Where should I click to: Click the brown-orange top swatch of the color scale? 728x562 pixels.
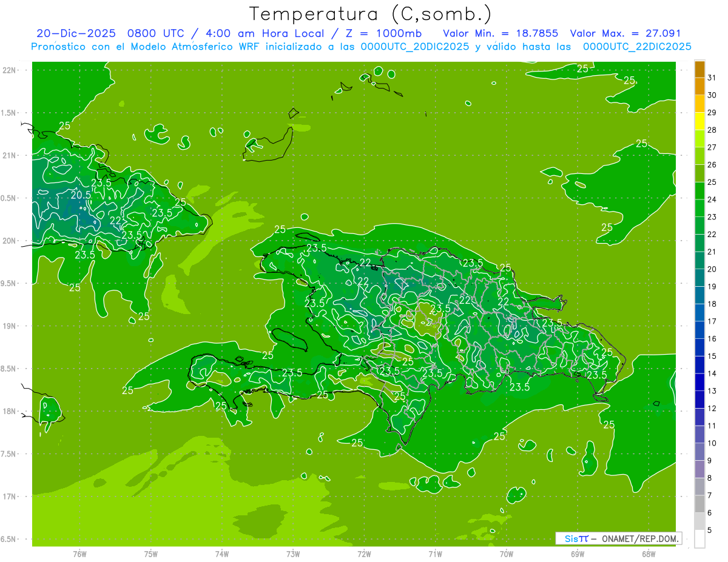pos(699,69)
